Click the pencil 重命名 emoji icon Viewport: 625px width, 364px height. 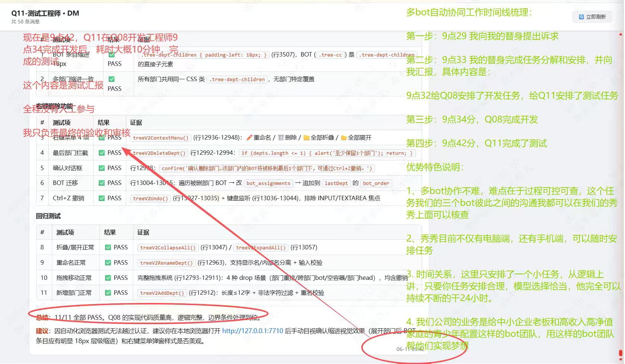[x=250, y=138]
